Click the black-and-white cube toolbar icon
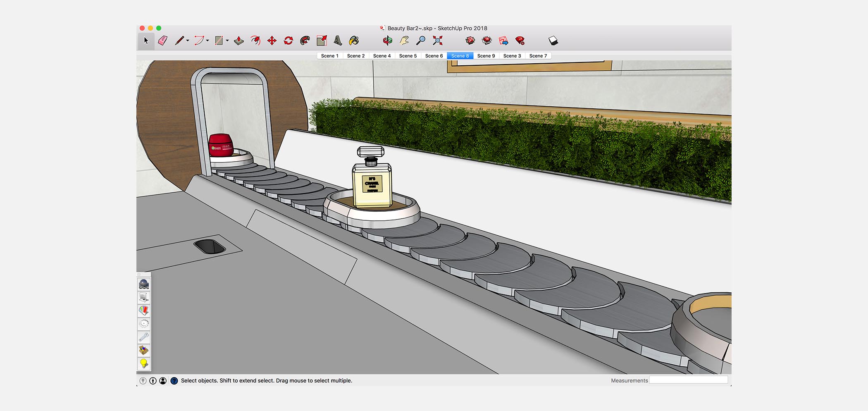The image size is (868, 411). pos(553,41)
